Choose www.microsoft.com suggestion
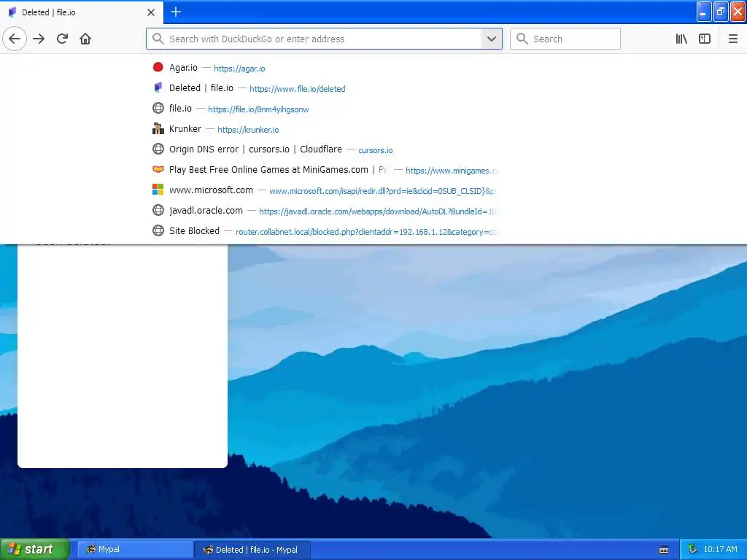747x560 pixels. click(x=324, y=190)
